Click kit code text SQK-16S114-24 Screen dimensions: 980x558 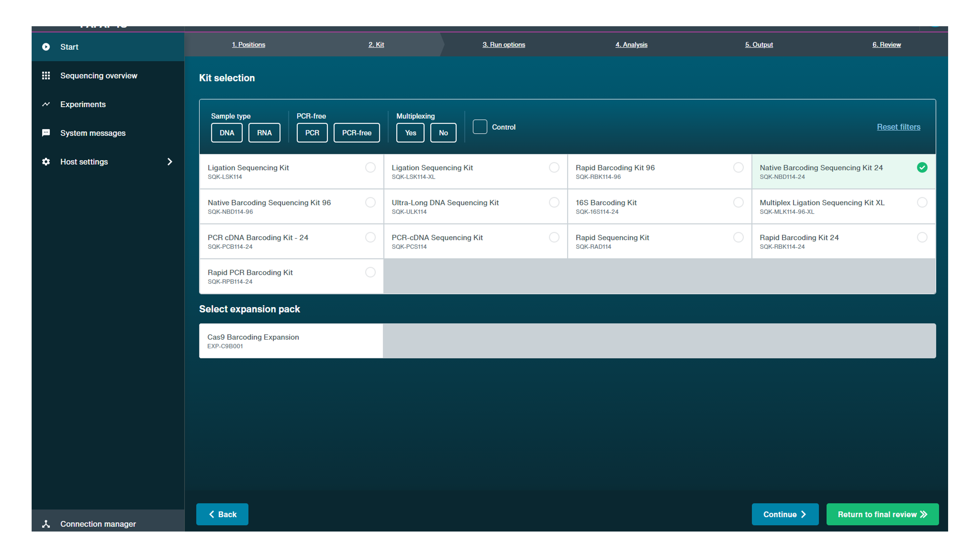tap(597, 212)
